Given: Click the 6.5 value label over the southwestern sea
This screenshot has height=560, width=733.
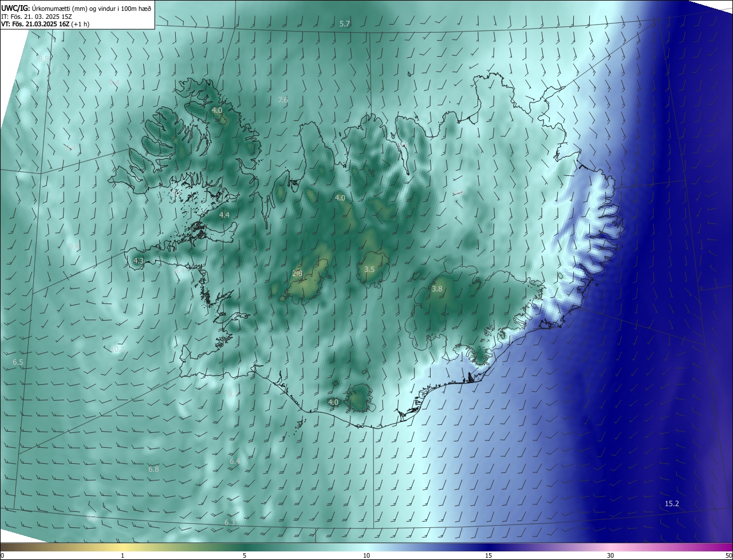Looking at the screenshot, I should [x=18, y=362].
